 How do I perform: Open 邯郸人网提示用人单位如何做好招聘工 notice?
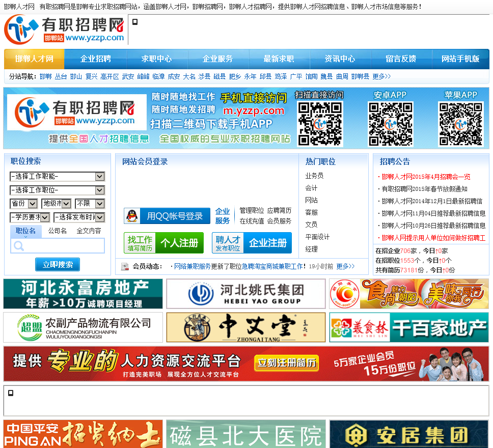(433, 238)
